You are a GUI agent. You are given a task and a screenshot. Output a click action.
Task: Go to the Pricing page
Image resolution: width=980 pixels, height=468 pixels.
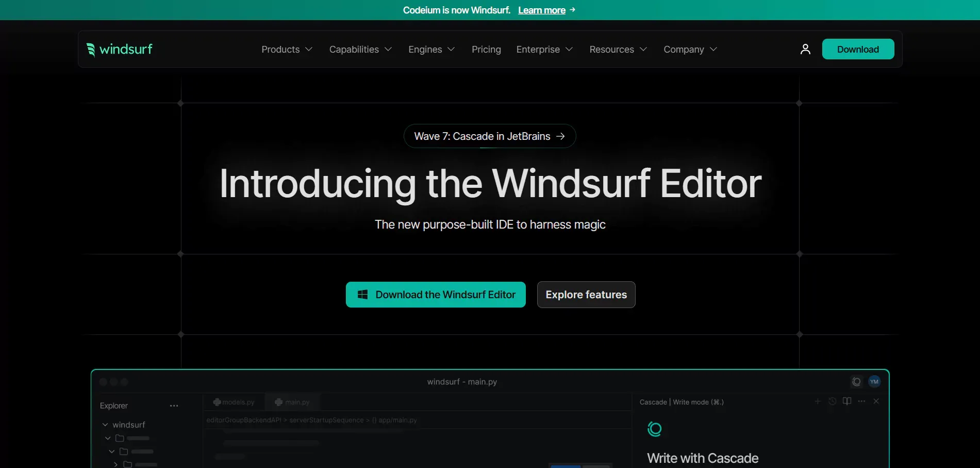tap(486, 49)
